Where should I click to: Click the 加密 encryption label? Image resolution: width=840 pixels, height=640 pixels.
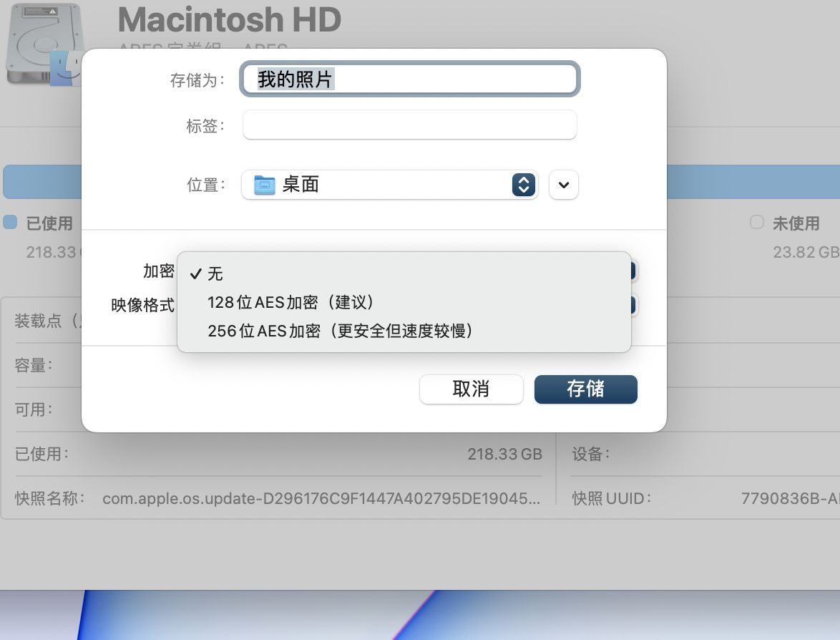coord(159,271)
